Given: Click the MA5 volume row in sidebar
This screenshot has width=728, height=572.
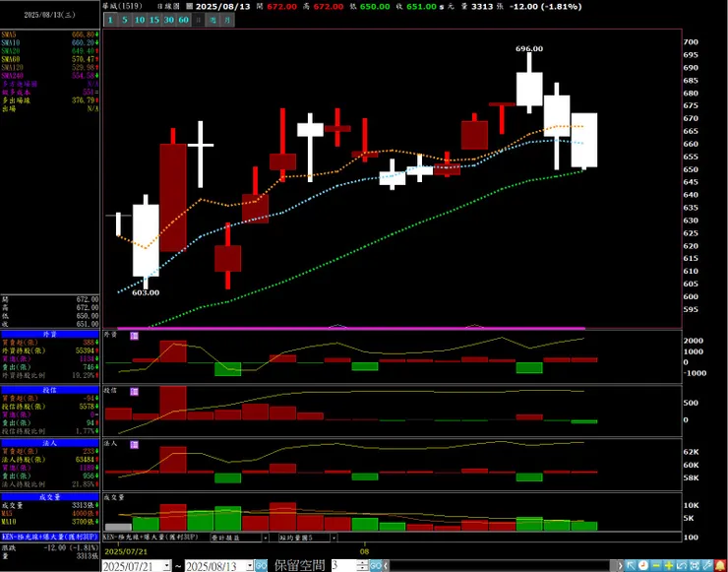Looking at the screenshot, I should (49, 514).
